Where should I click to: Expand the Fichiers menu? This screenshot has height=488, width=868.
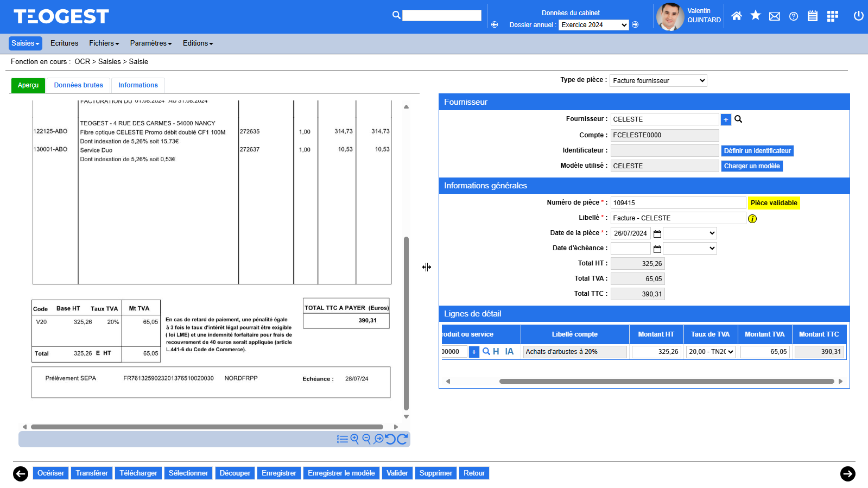(104, 43)
